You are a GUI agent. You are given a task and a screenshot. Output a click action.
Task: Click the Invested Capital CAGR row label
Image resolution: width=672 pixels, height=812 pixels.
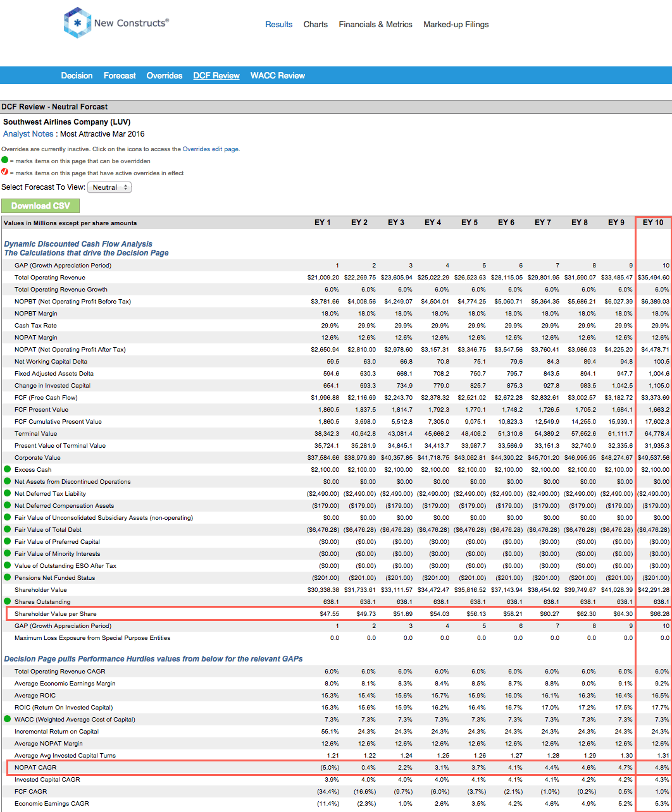[x=47, y=779]
